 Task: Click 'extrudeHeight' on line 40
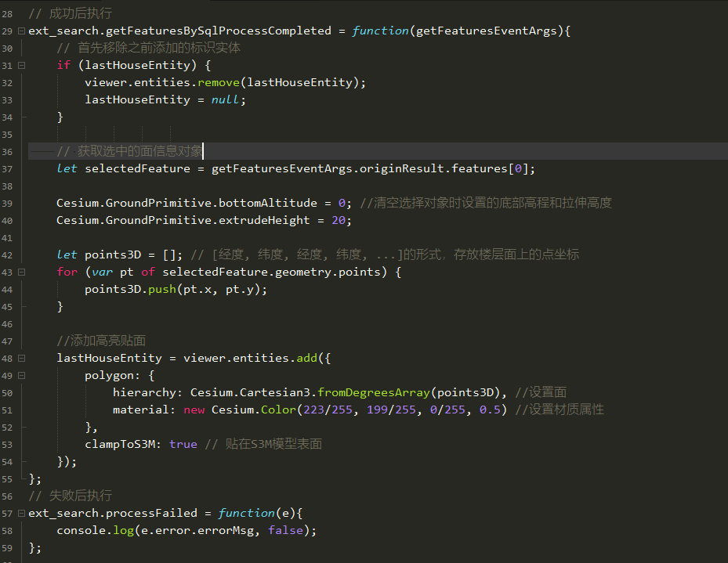coord(264,220)
